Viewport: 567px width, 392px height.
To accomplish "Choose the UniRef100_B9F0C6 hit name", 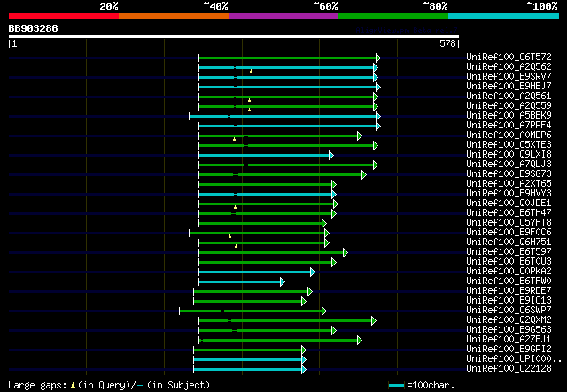I will (x=509, y=233).
